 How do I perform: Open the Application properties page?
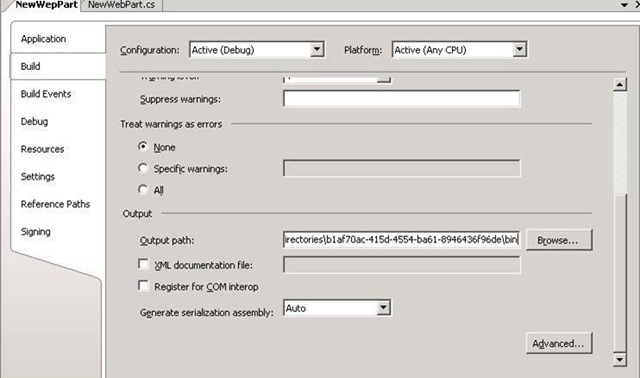tap(43, 39)
